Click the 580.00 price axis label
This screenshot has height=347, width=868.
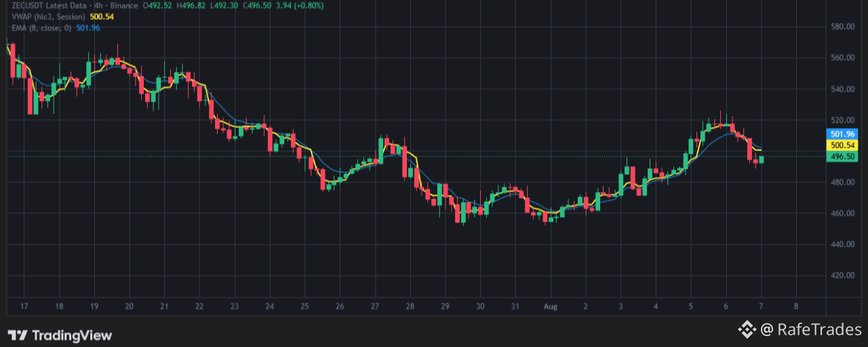click(x=842, y=26)
